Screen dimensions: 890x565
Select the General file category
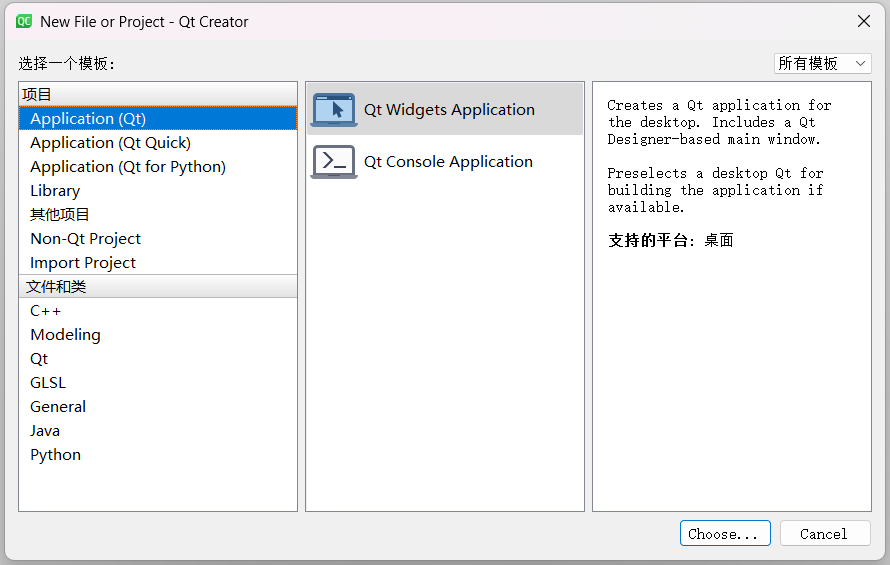pos(158,407)
